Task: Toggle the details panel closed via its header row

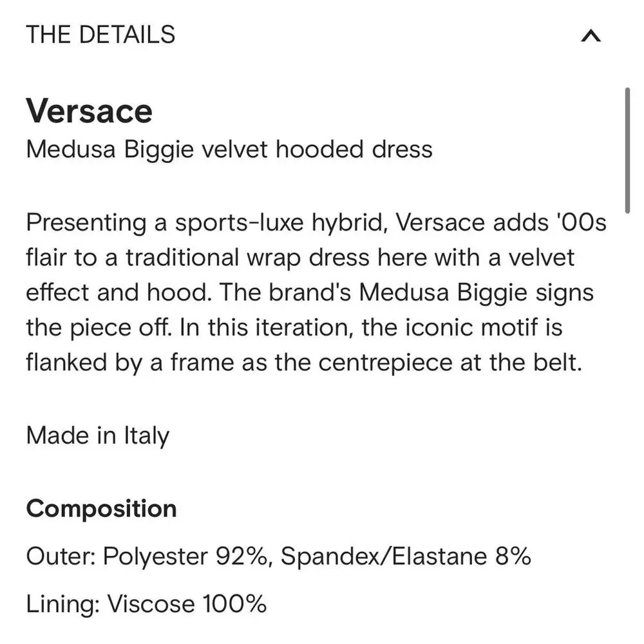Action: coord(322,35)
